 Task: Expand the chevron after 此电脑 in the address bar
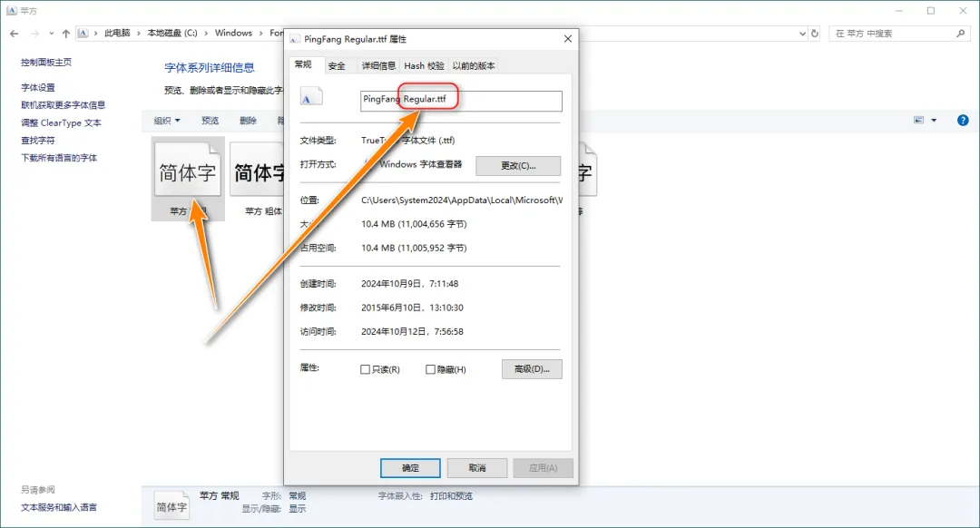[139, 34]
